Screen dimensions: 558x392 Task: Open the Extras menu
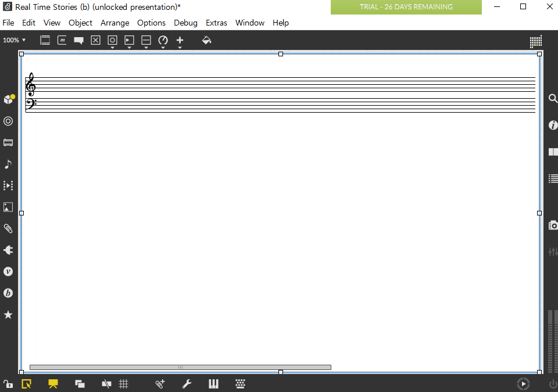[x=216, y=23]
